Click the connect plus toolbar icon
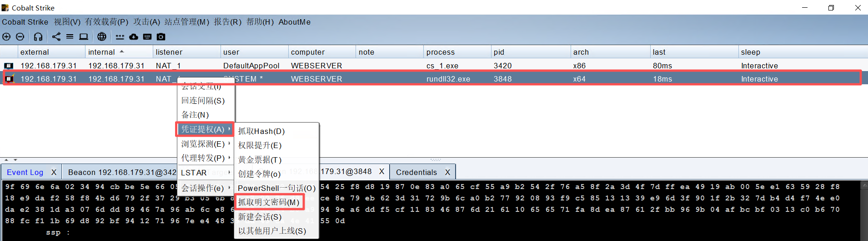 tap(6, 37)
